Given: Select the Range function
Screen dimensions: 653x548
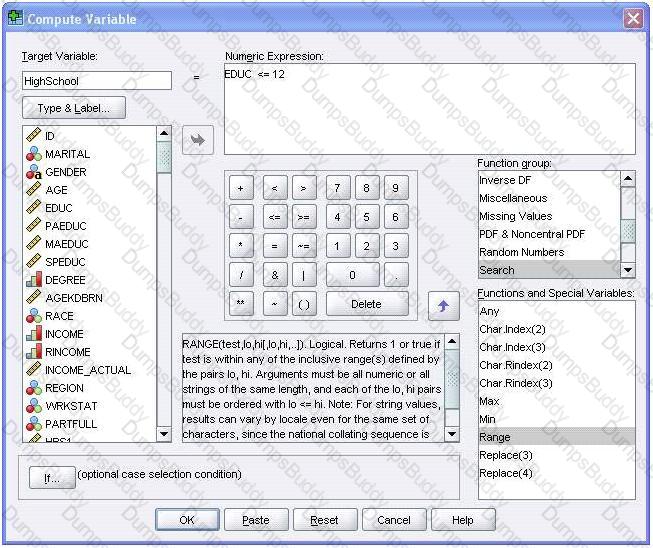Looking at the screenshot, I should click(557, 437).
